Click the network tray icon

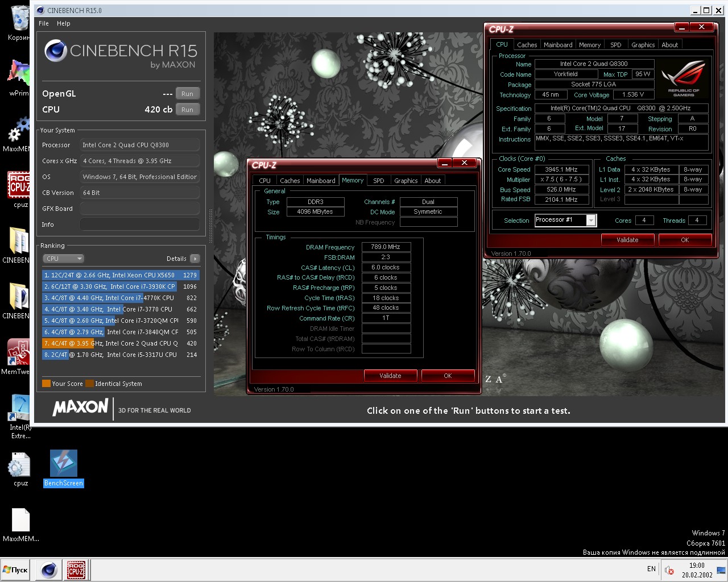point(721,570)
